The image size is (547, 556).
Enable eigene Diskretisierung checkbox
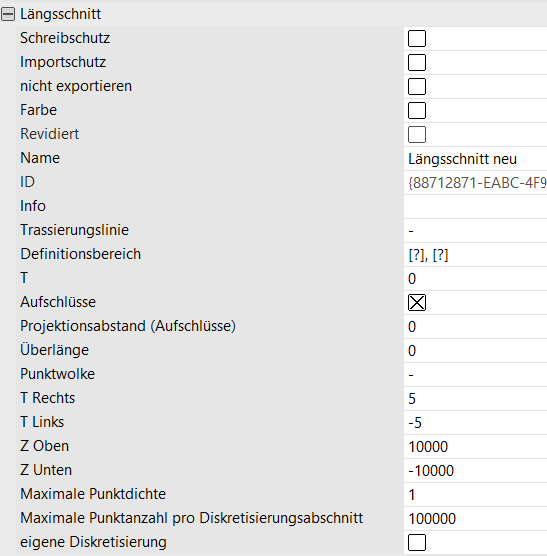(417, 543)
